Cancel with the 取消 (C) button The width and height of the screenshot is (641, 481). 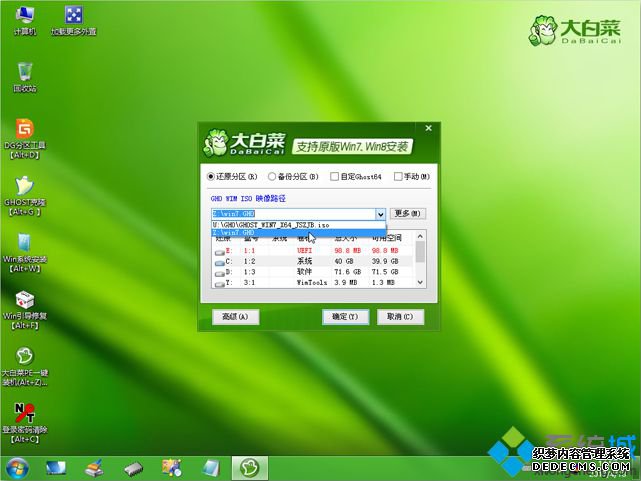400,317
